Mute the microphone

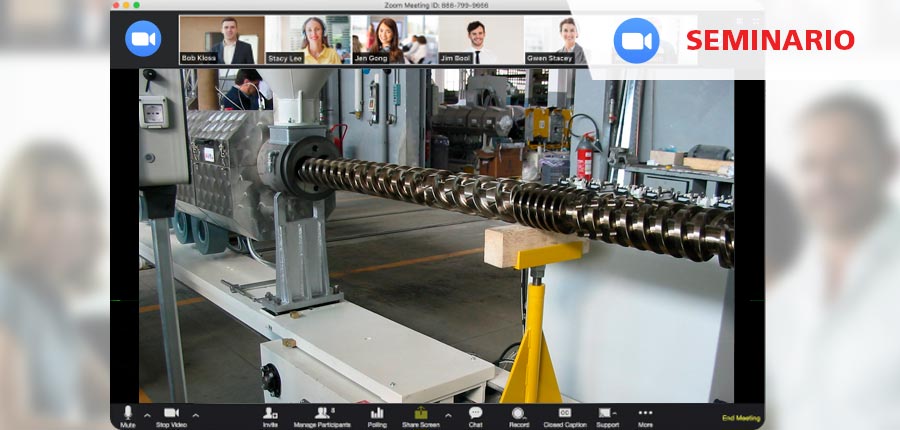coord(128,414)
